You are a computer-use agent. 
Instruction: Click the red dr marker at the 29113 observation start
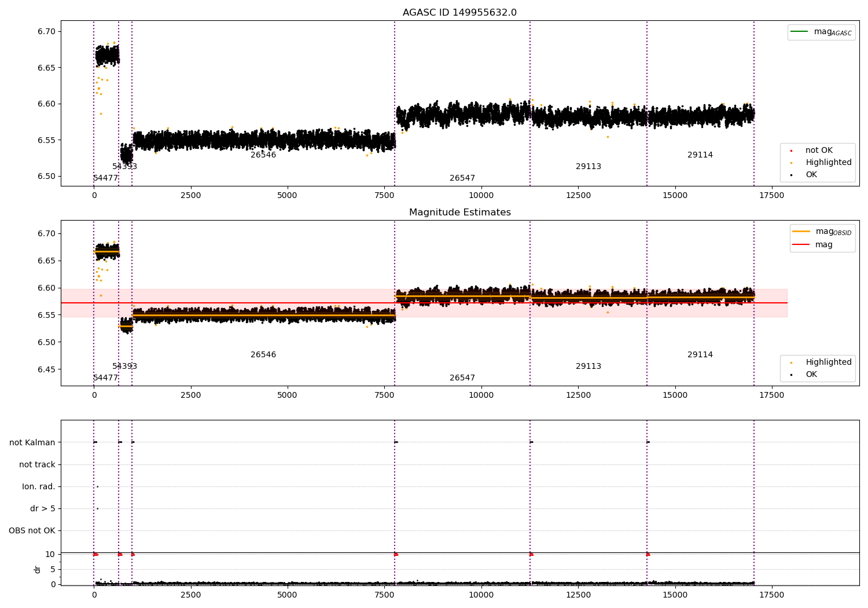(x=531, y=555)
